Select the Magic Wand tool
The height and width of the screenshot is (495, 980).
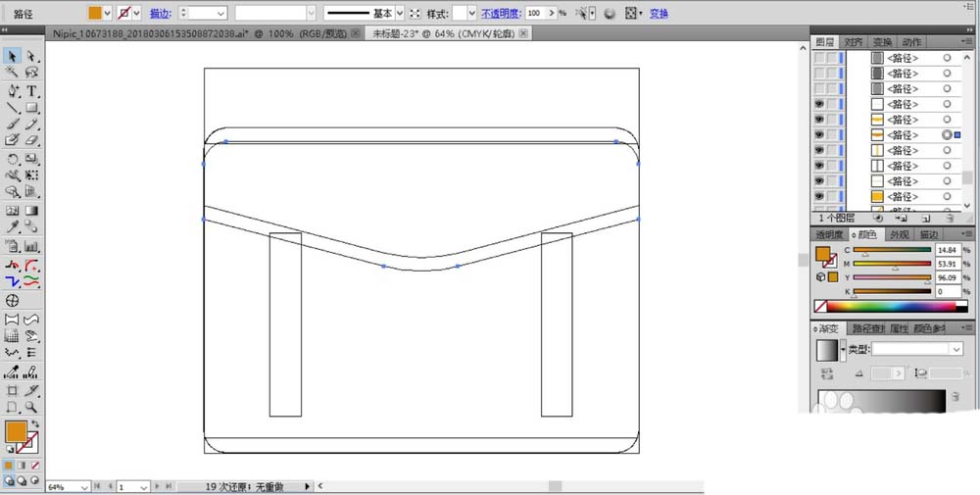(x=12, y=74)
